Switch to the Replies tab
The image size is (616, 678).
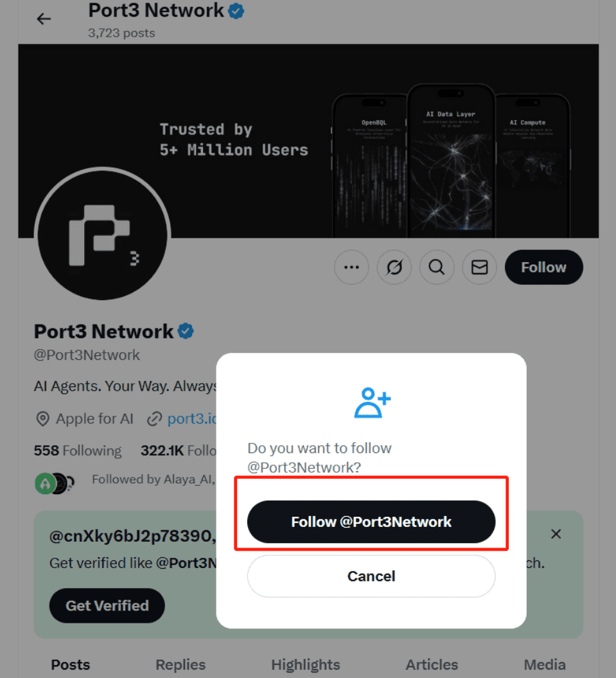[x=180, y=665]
